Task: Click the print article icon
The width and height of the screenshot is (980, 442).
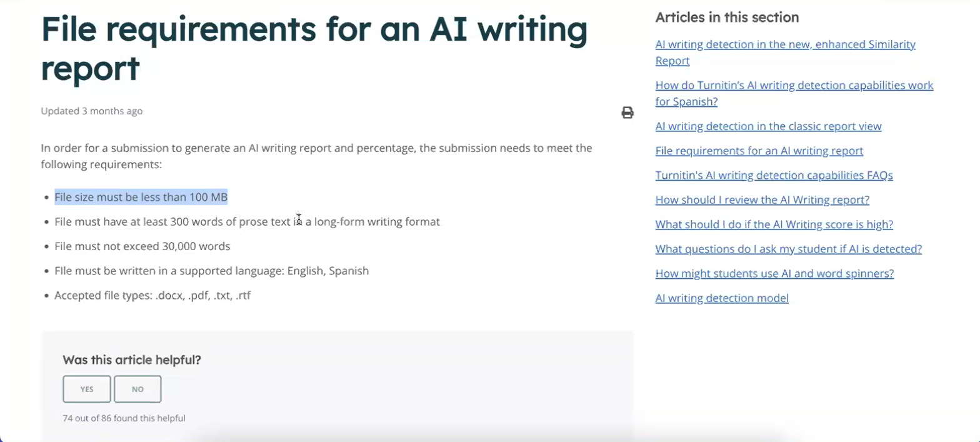Action: click(x=627, y=113)
